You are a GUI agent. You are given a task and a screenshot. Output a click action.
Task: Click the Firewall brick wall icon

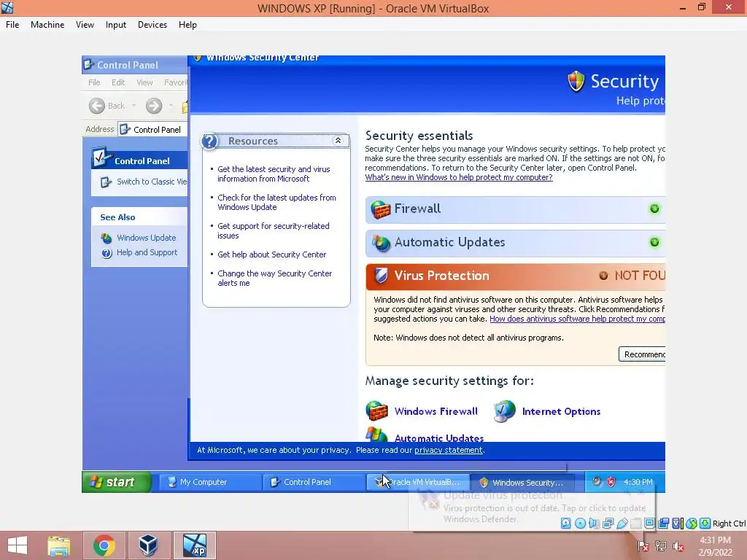point(381,209)
